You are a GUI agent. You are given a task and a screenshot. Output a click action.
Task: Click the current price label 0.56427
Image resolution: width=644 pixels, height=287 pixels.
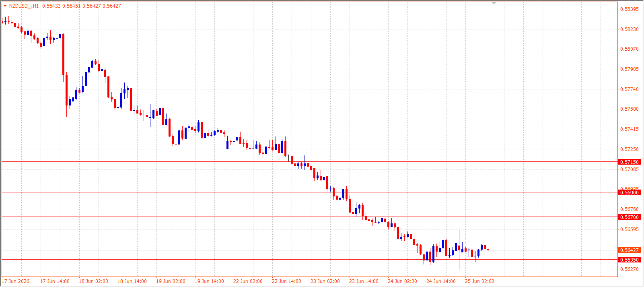pos(630,250)
